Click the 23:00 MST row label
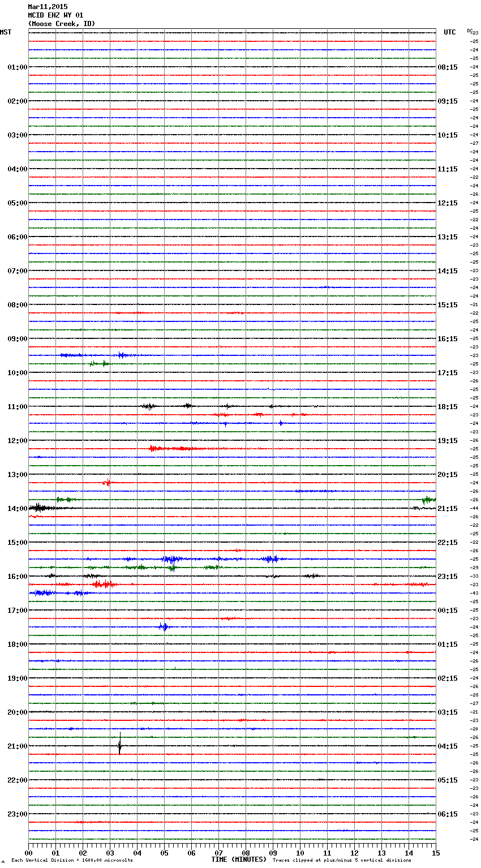Viewport: 481px width, 868px height. click(18, 814)
